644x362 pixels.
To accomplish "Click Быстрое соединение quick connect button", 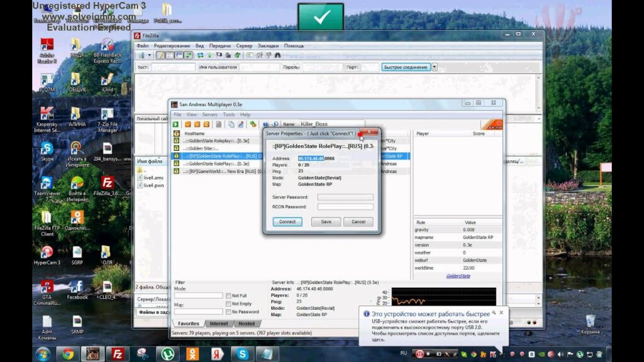I will pos(406,67).
